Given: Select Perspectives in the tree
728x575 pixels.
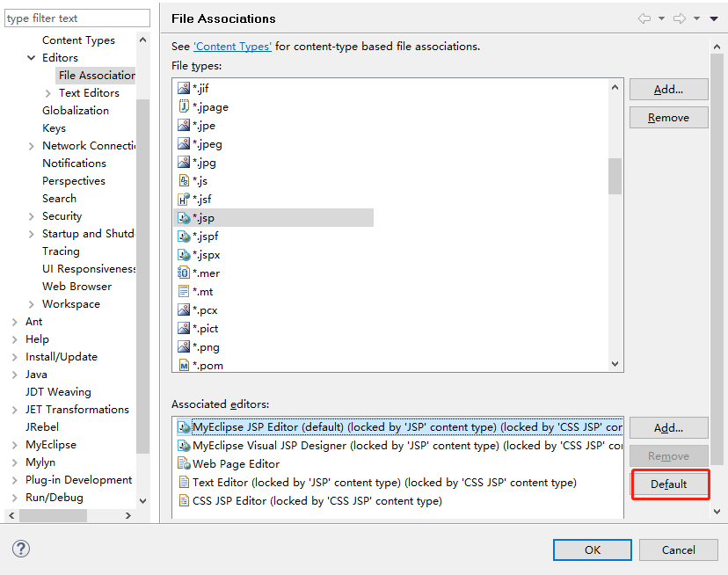Looking at the screenshot, I should tap(74, 181).
